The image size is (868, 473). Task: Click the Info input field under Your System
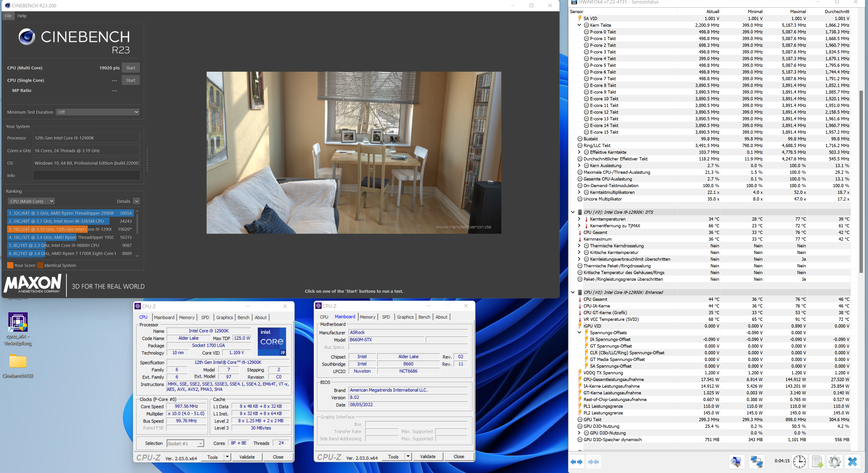pyautogui.click(x=86, y=175)
